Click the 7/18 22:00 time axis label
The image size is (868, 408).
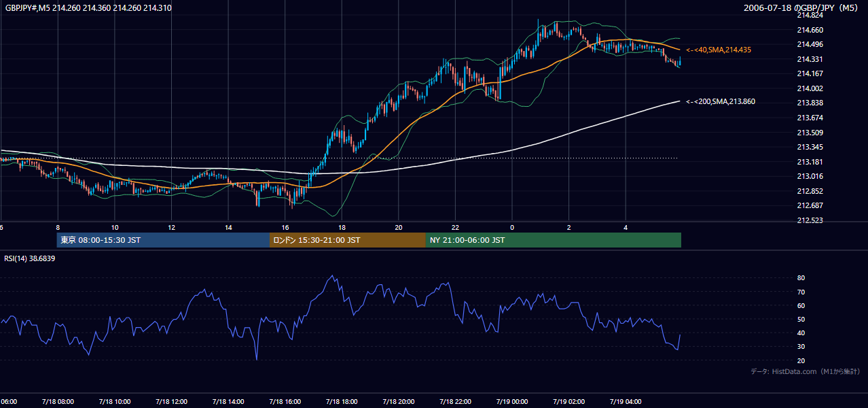click(454, 401)
